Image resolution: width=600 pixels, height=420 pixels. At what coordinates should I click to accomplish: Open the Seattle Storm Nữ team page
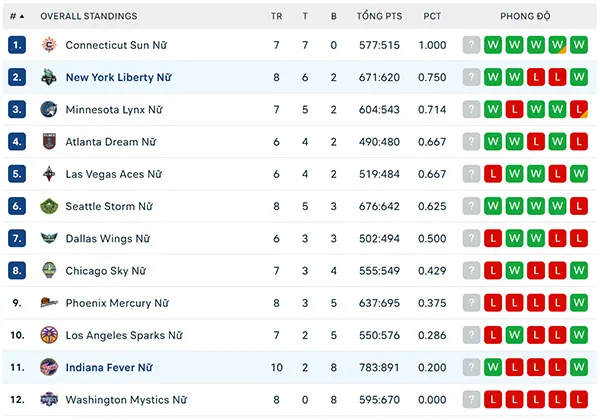pyautogui.click(x=109, y=206)
